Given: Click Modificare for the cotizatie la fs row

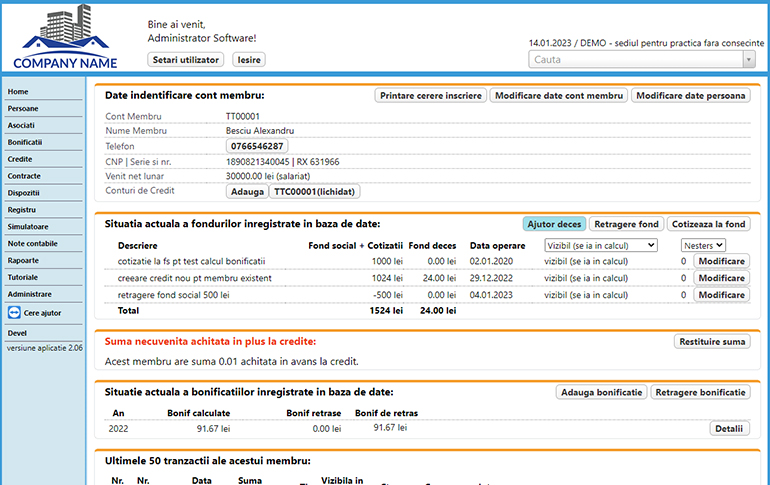Looking at the screenshot, I should tap(721, 261).
